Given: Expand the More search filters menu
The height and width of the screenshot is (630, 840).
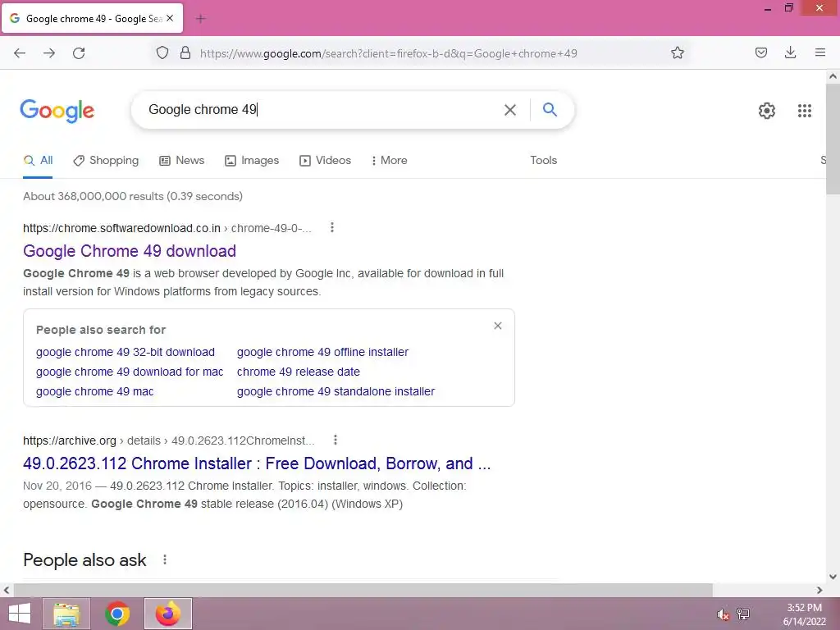Looking at the screenshot, I should (390, 160).
